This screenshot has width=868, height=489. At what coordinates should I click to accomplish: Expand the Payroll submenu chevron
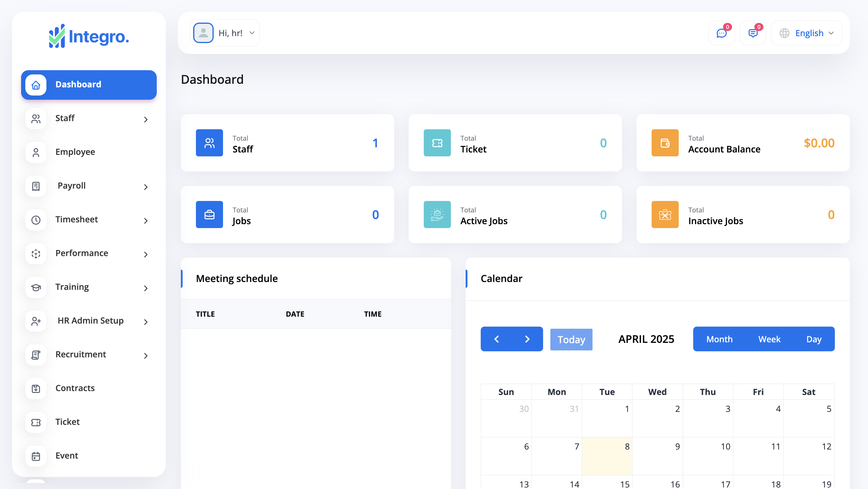click(146, 187)
